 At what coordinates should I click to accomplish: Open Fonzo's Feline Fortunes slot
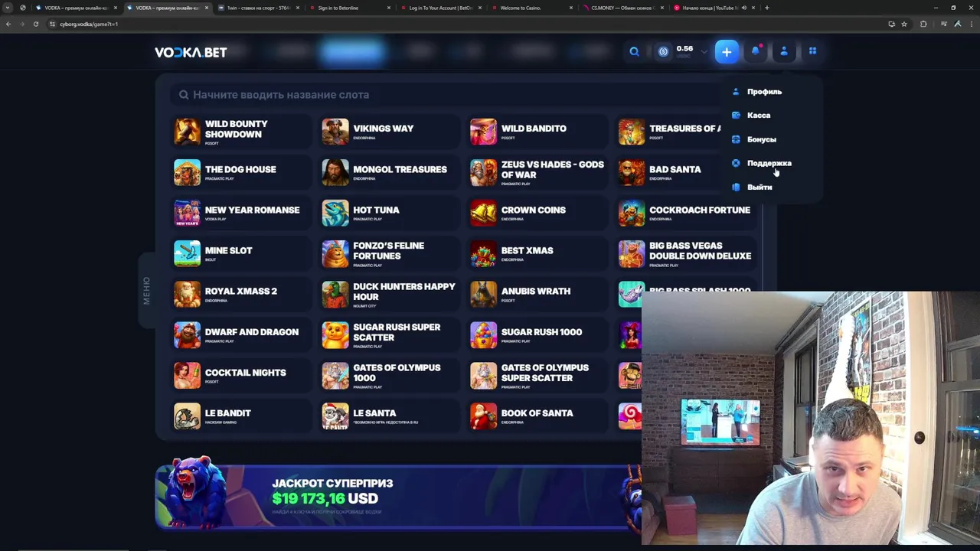pos(389,253)
